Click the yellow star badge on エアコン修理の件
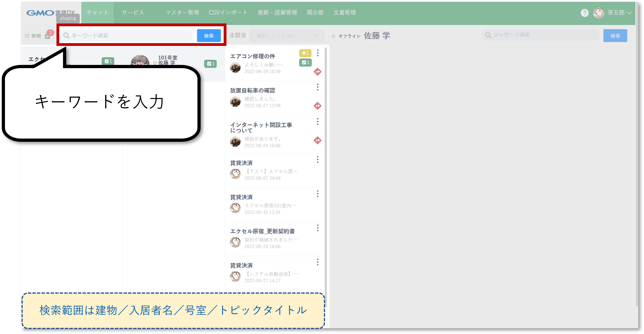Viewport: 644px width, 334px height. [305, 53]
